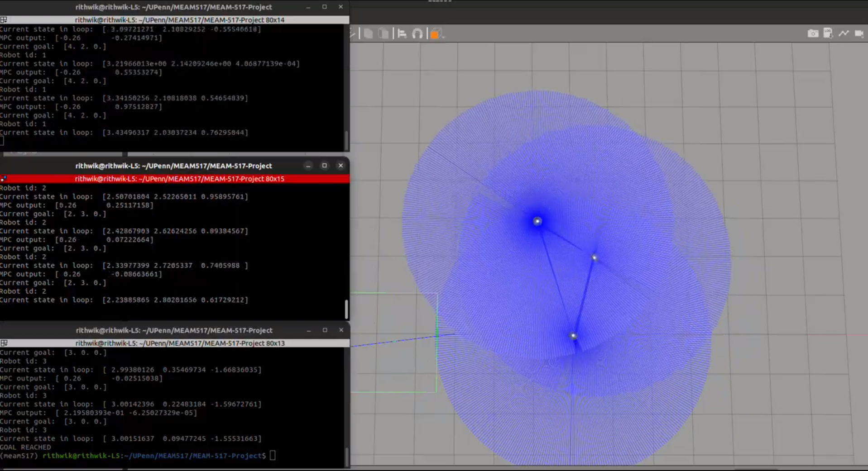Viewport: 868px width, 471px height.
Task: Click MPC output 0.97512827 line
Action: pyautogui.click(x=81, y=107)
